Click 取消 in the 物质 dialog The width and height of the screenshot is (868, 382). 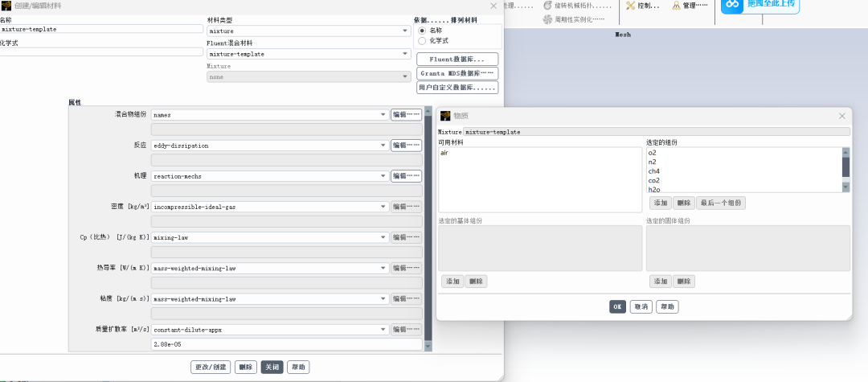point(641,306)
